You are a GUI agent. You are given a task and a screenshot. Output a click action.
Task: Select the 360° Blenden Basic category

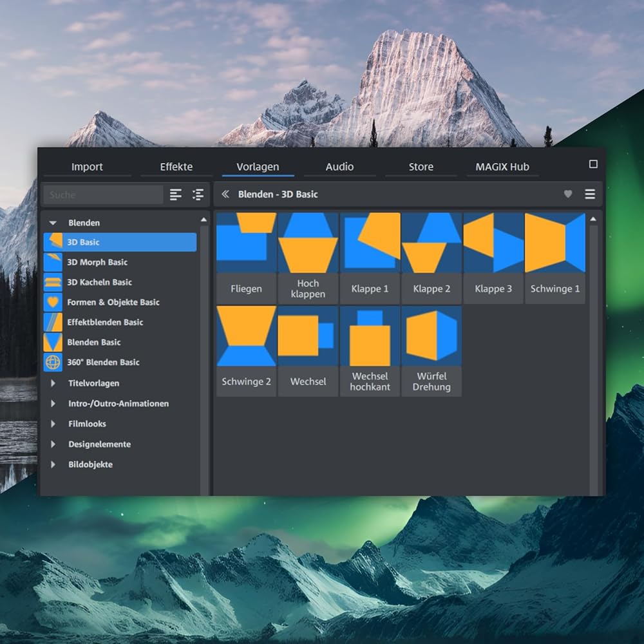[103, 362]
